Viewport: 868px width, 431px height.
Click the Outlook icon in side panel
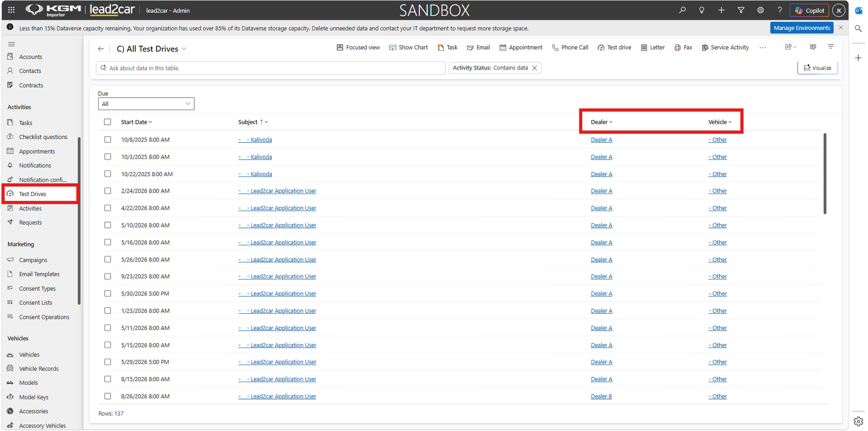(x=858, y=10)
